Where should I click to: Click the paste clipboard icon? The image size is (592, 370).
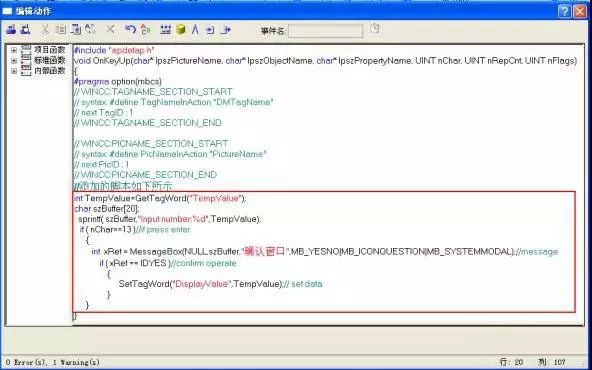click(76, 29)
